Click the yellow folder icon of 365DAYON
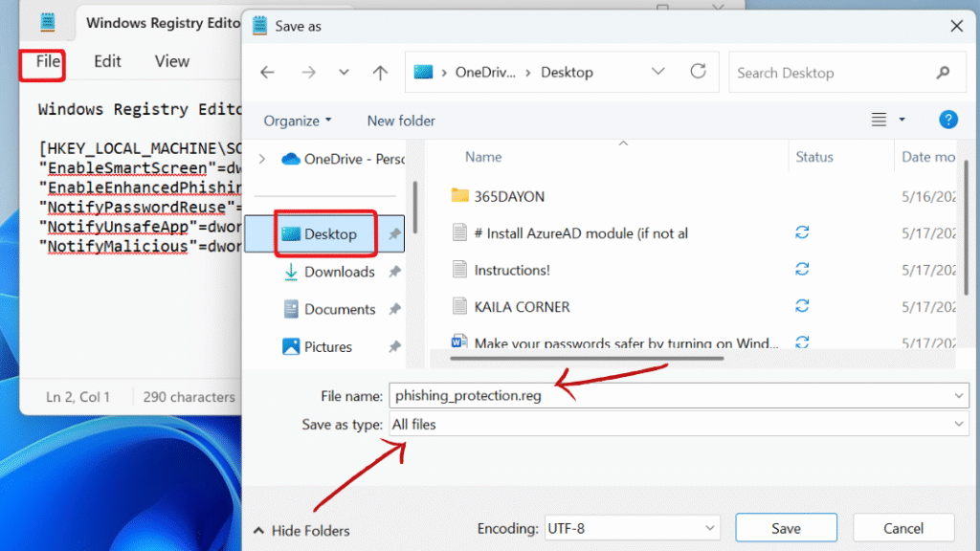The image size is (980, 551). click(x=460, y=195)
